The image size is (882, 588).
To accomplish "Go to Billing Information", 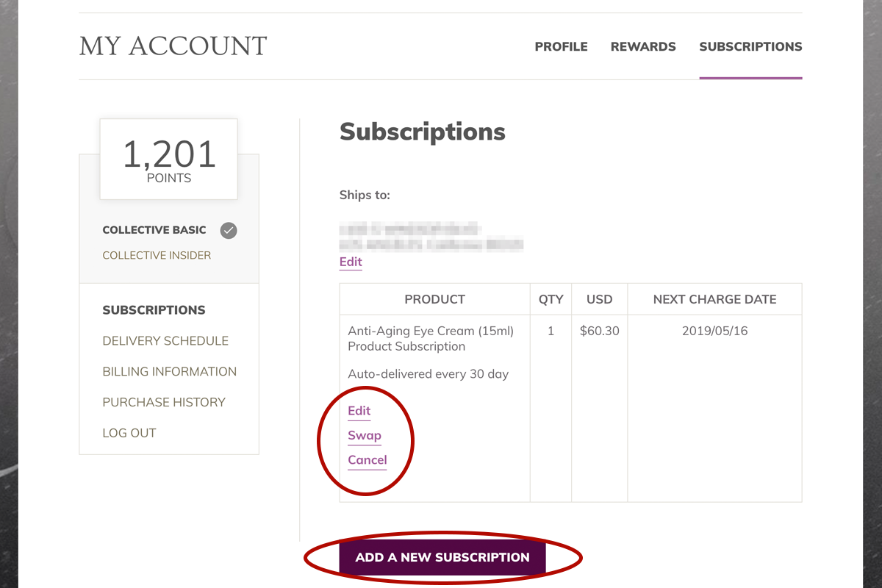I will [169, 372].
